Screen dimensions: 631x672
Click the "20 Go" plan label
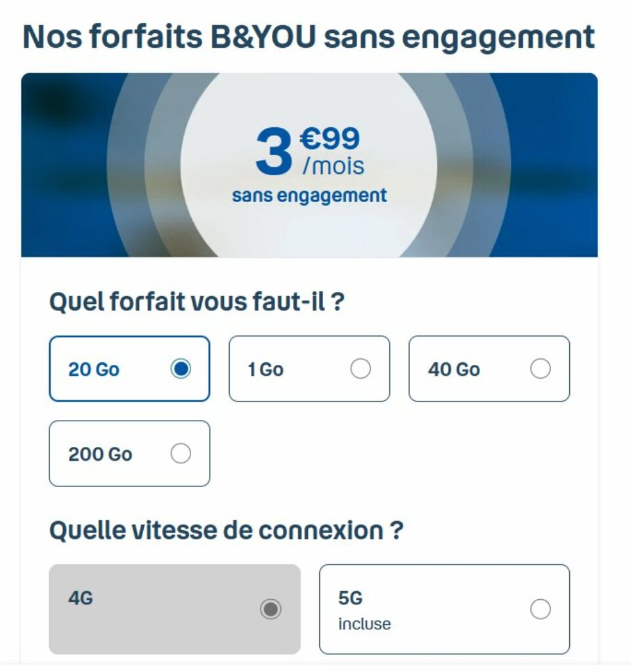(94, 369)
